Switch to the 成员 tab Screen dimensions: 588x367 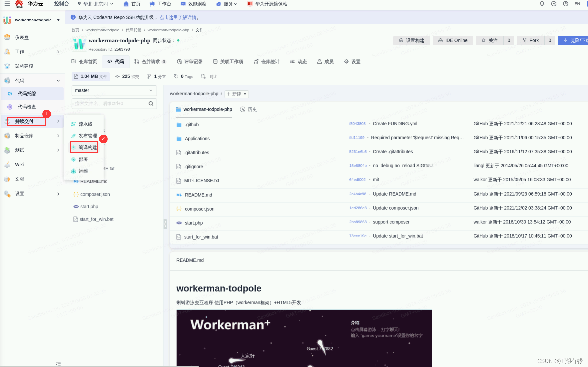(x=325, y=62)
